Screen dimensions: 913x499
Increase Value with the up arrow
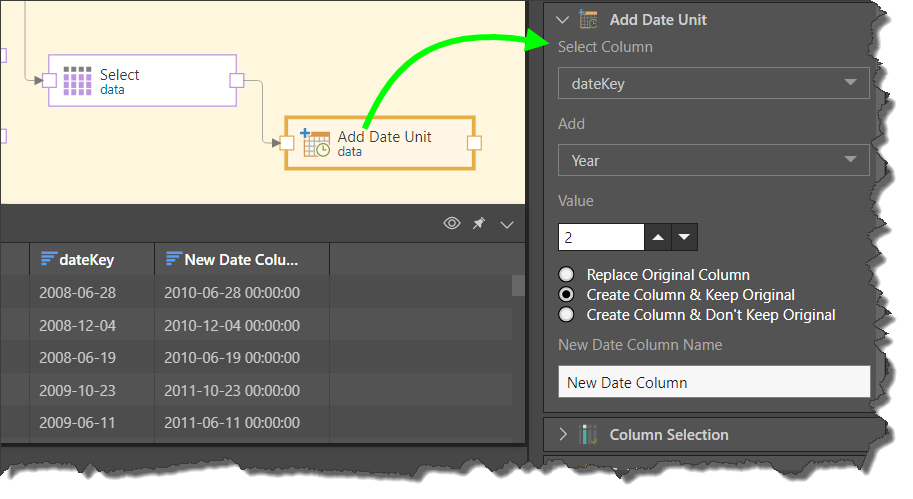tap(658, 237)
